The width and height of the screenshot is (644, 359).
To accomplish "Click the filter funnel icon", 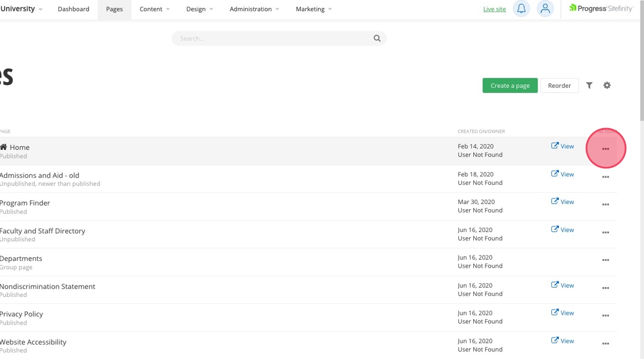I will [589, 86].
